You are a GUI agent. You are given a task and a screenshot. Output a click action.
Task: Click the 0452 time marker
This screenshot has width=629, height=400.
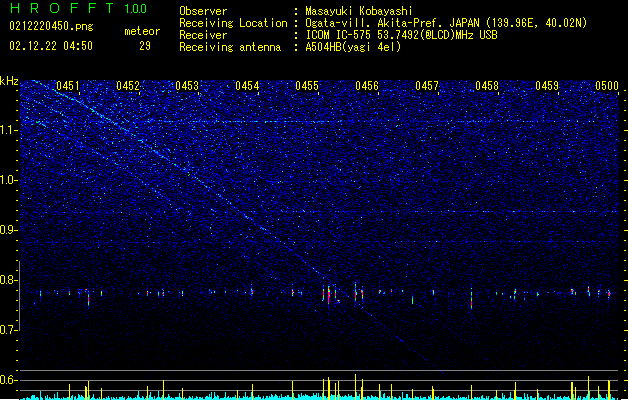click(x=128, y=86)
